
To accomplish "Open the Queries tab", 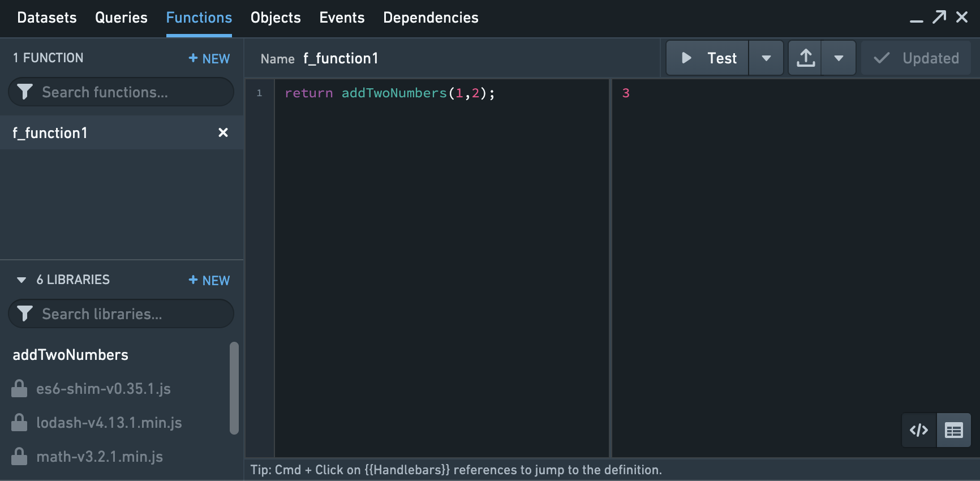I will click(x=121, y=18).
